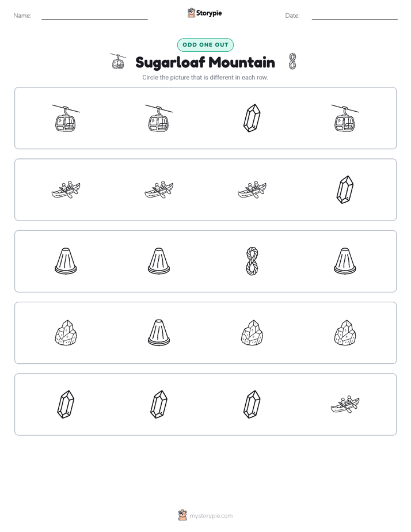Click the last cable car in row one
Image resolution: width=411 pixels, height=532 pixels.
(x=345, y=118)
